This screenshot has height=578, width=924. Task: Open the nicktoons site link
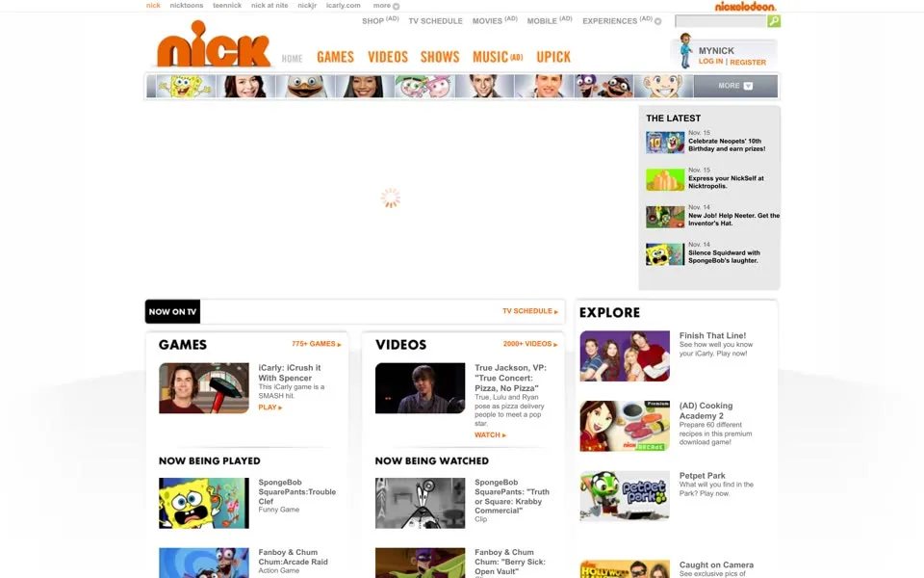tap(186, 6)
